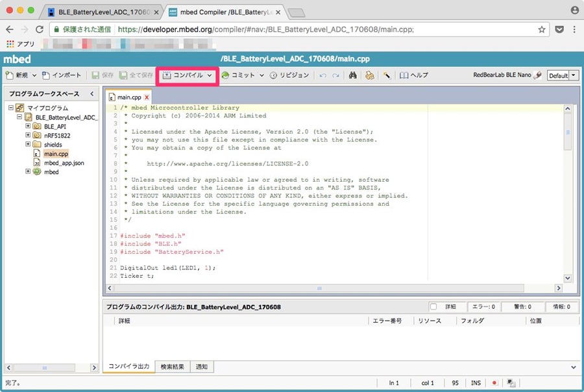Click the window-layout status bar icon
584x392 pixels.
click(x=511, y=383)
